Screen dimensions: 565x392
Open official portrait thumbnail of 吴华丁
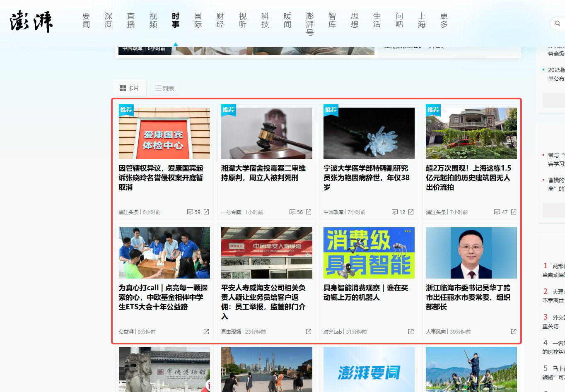471,253
